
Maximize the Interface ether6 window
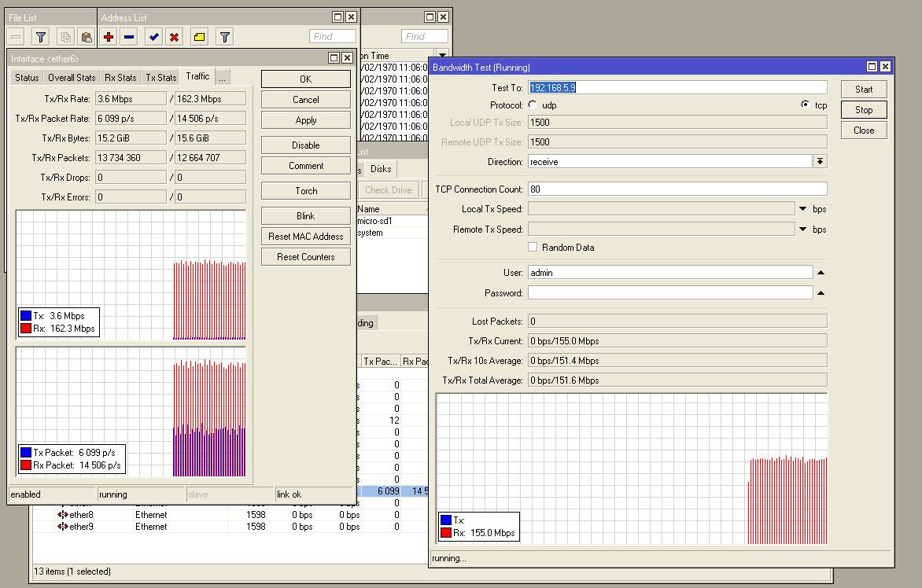coord(334,57)
